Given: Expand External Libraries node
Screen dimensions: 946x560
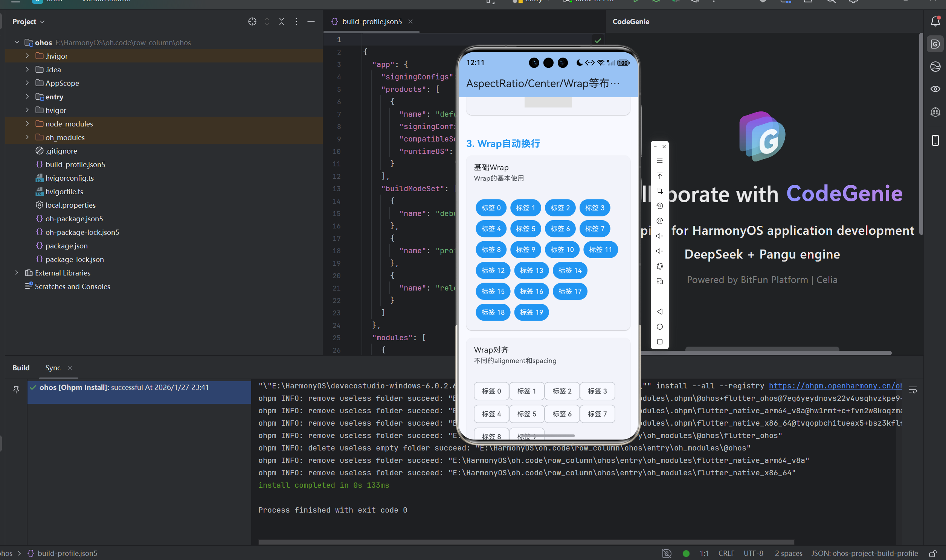Looking at the screenshot, I should pos(17,272).
